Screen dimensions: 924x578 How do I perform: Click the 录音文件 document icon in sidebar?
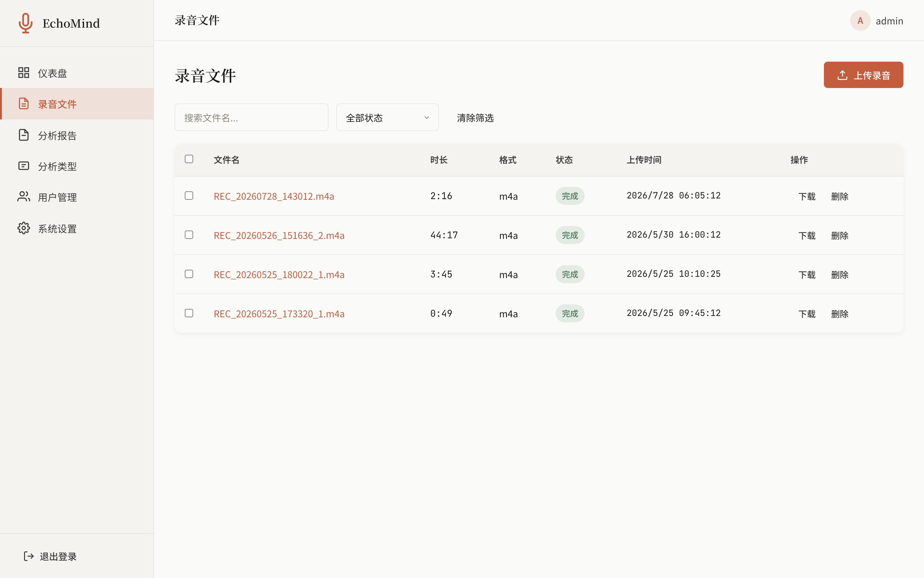pos(24,104)
